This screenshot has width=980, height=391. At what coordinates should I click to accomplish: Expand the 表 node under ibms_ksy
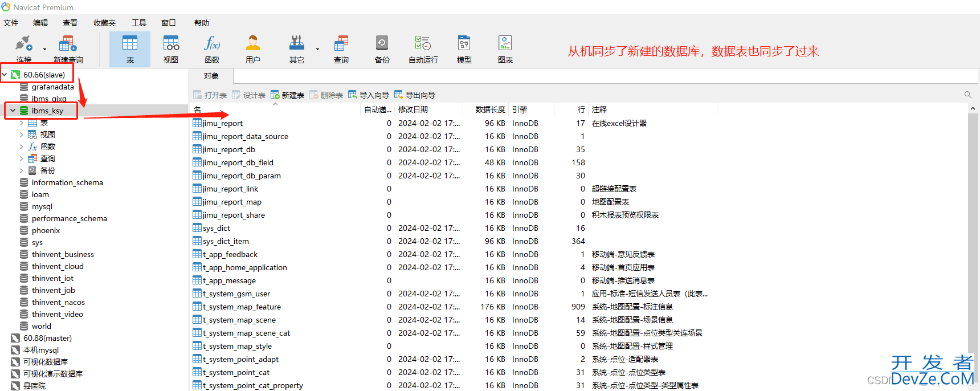click(22, 123)
